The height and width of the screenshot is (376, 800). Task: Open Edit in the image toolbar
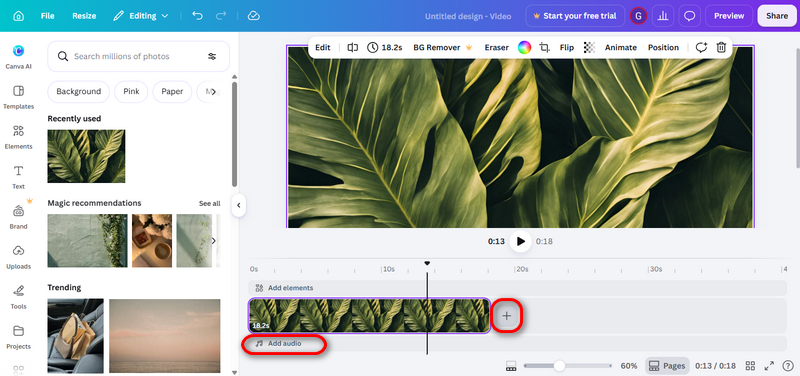click(322, 47)
